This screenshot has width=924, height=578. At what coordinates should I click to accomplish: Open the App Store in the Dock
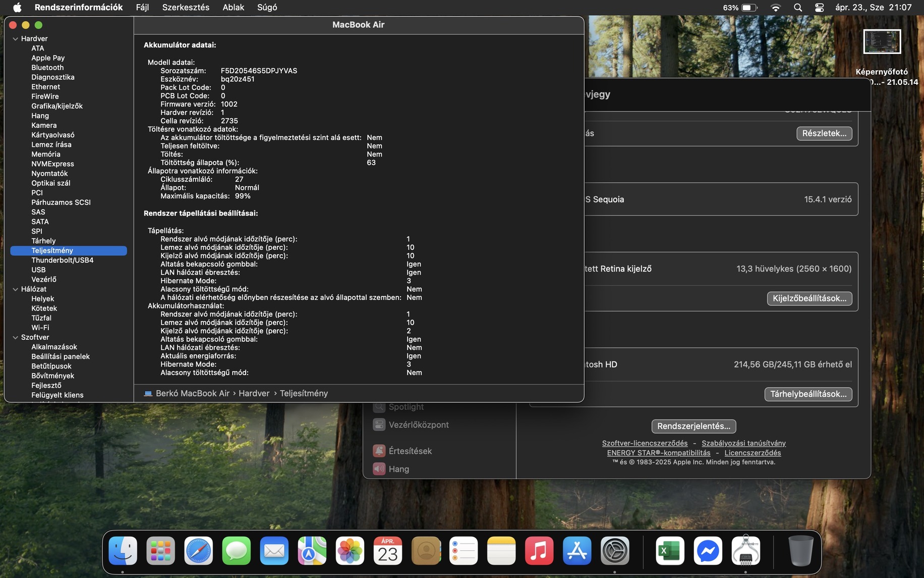click(x=577, y=550)
